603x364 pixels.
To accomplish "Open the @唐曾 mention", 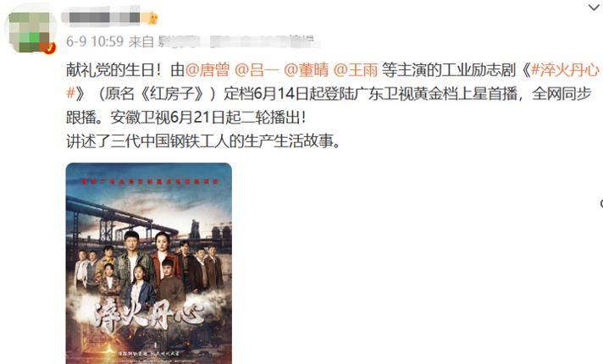I will pos(207,70).
